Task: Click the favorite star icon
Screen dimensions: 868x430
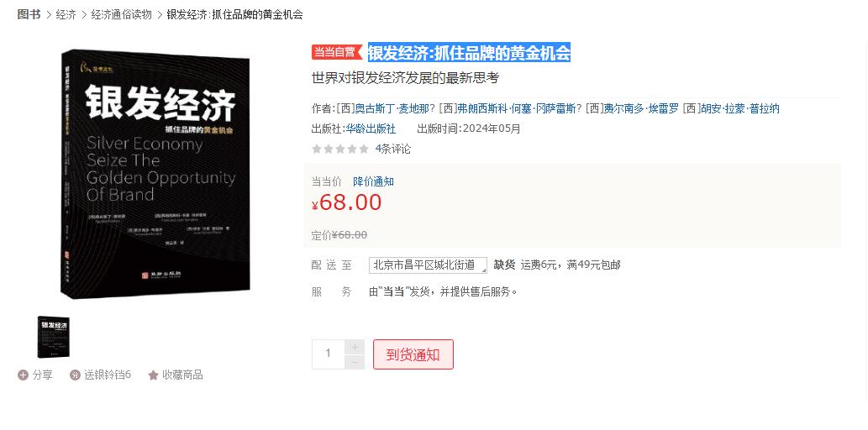Action: (153, 375)
